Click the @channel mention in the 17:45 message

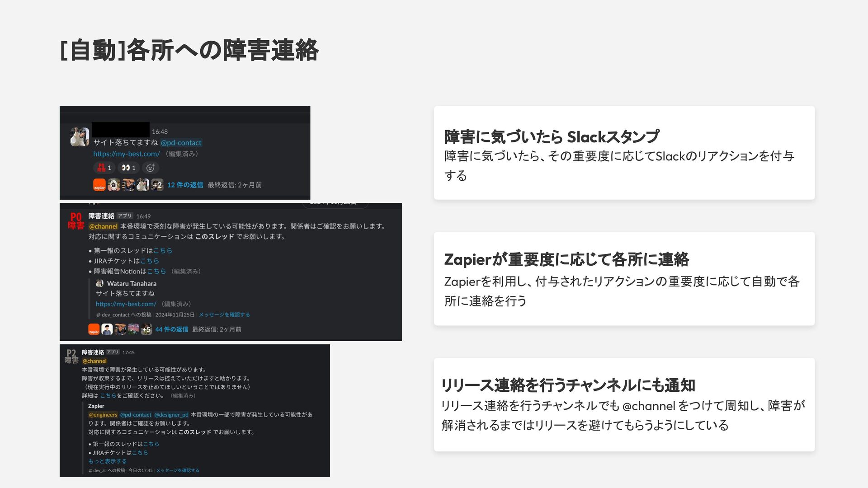(x=94, y=361)
